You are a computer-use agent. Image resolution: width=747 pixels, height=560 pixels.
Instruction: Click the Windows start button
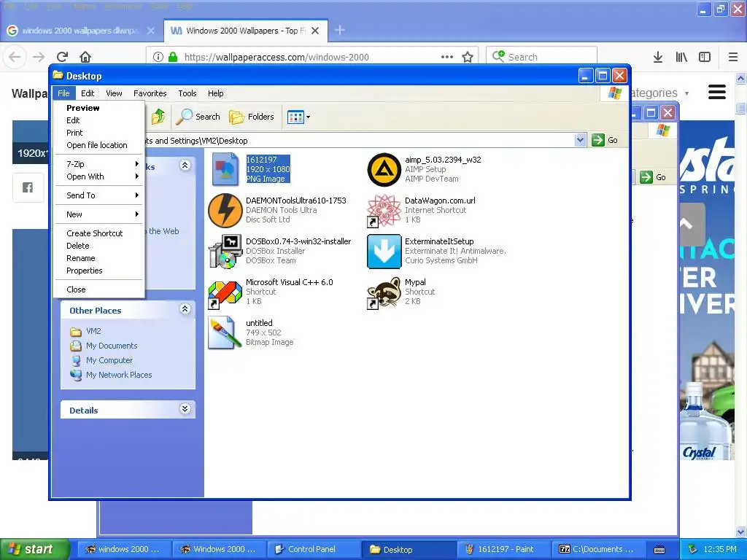(35, 549)
